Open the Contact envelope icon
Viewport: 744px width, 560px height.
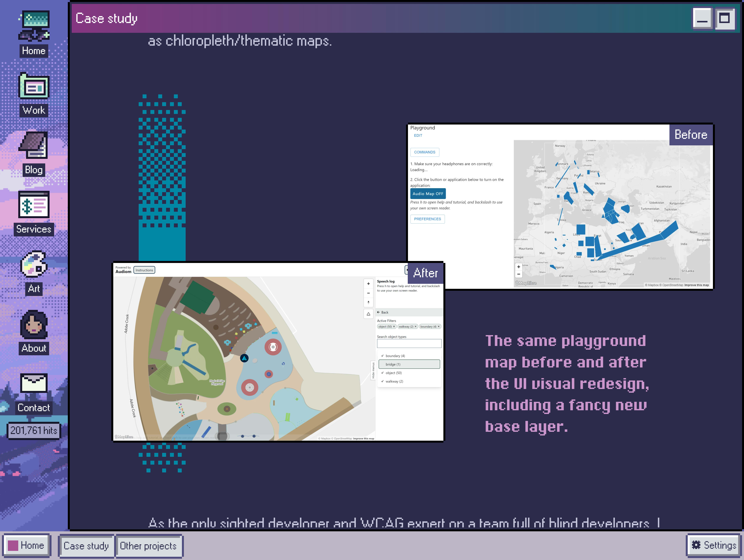(34, 383)
